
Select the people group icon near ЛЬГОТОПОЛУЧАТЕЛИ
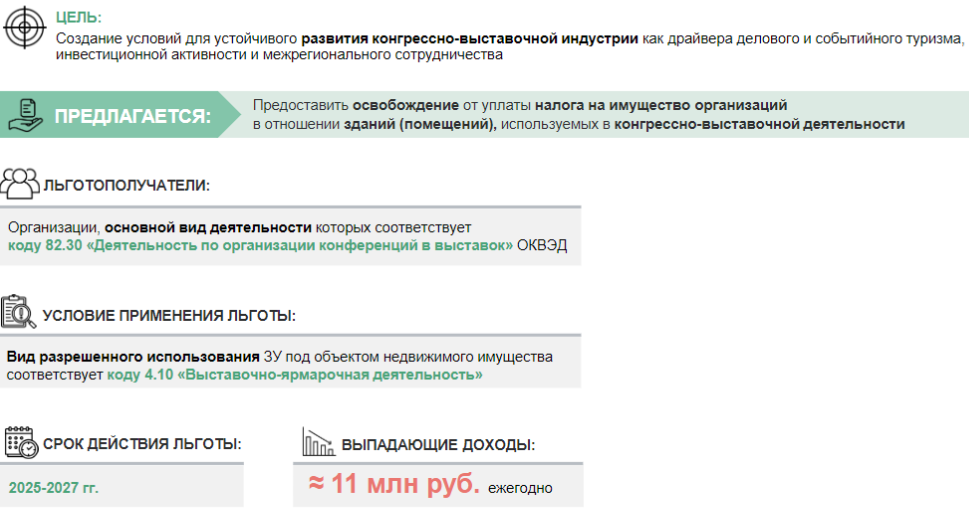pyautogui.click(x=21, y=184)
